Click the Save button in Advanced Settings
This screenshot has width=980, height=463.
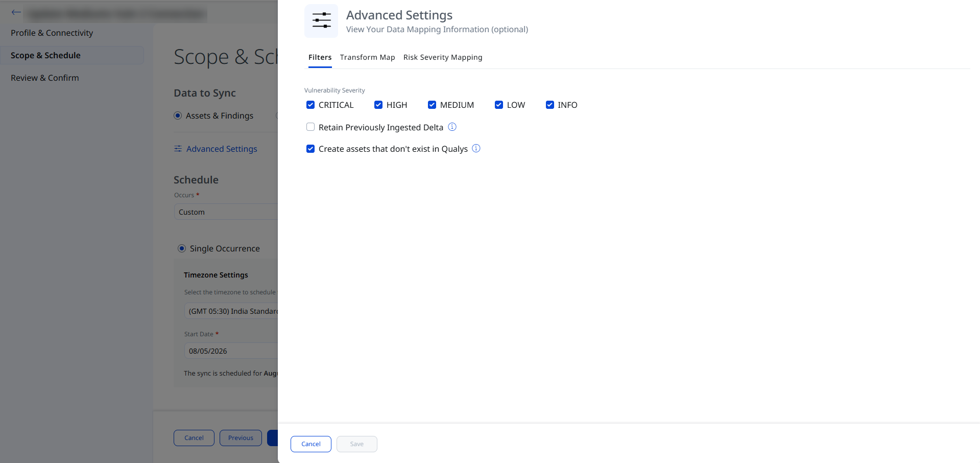357,444
